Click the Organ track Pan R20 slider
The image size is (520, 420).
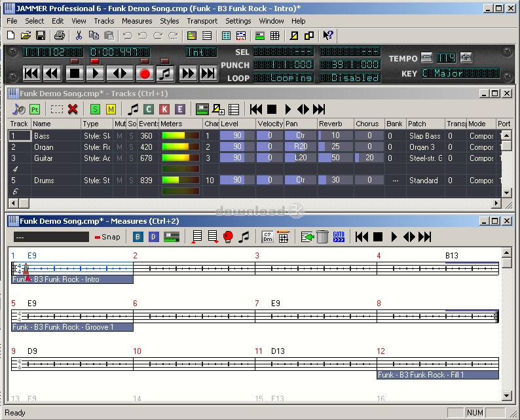(x=300, y=147)
